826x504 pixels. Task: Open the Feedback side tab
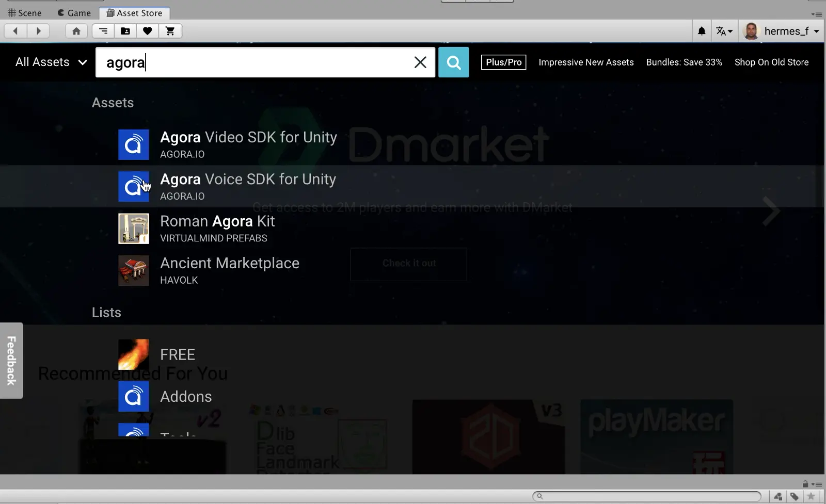11,361
